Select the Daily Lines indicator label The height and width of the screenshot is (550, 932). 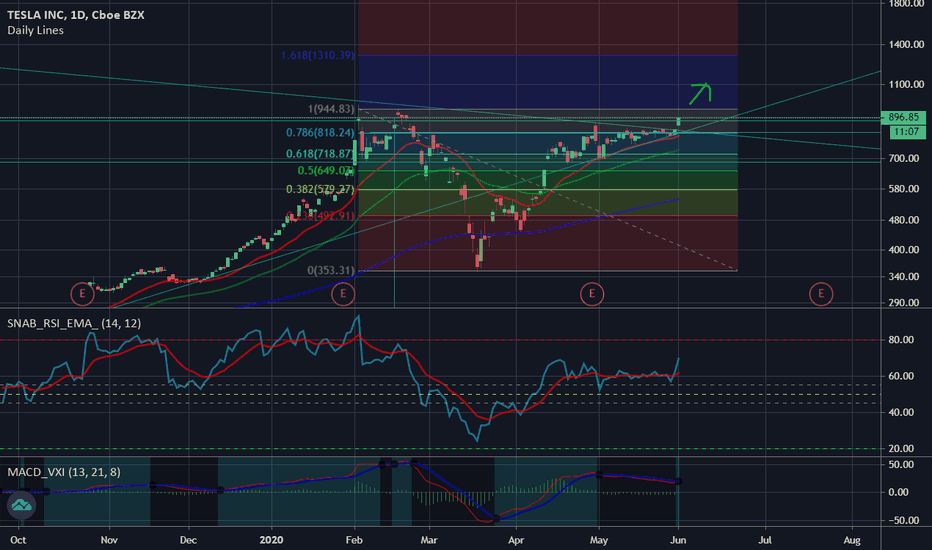click(x=35, y=30)
